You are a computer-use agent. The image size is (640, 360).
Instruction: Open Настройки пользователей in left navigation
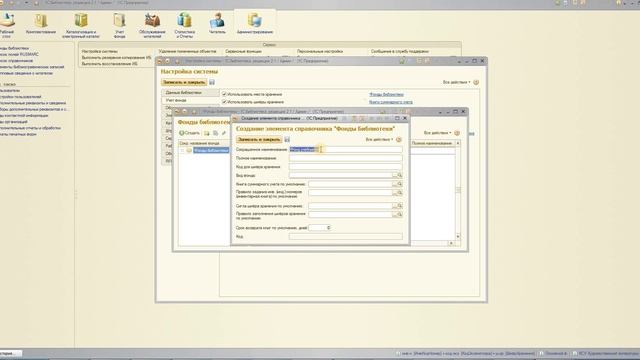[x=20, y=97]
